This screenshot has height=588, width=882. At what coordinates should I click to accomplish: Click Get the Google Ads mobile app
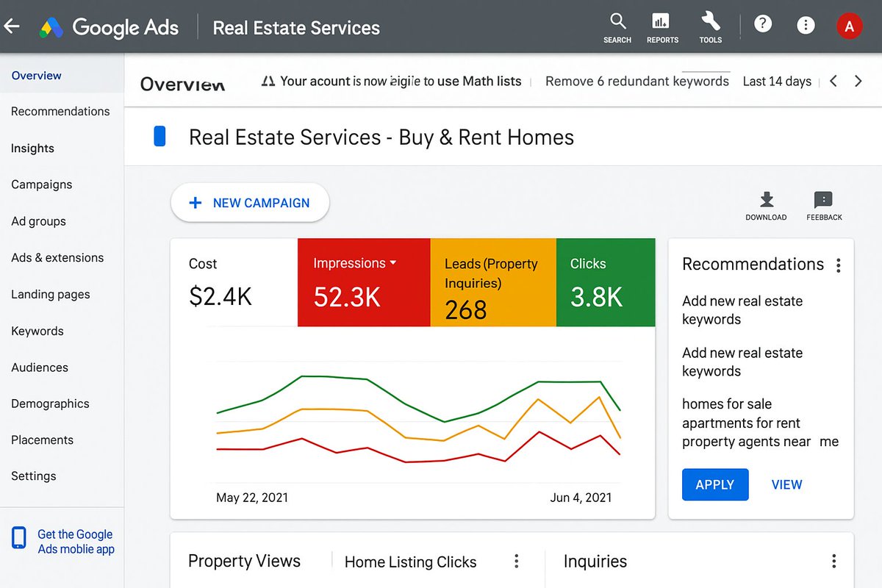pyautogui.click(x=76, y=542)
